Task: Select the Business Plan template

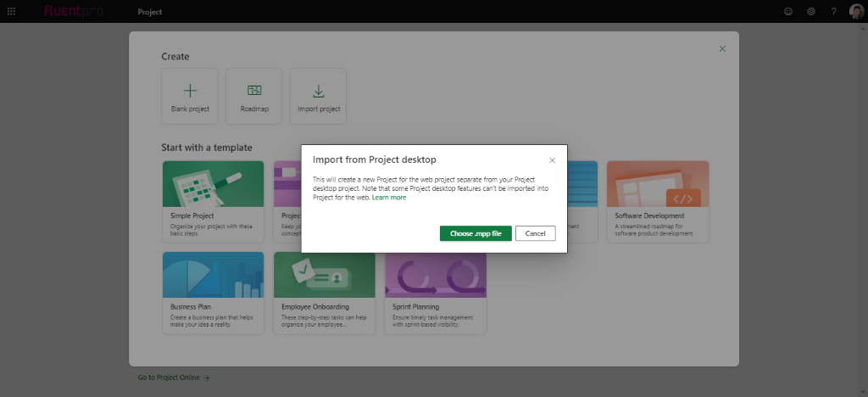Action: pyautogui.click(x=213, y=293)
